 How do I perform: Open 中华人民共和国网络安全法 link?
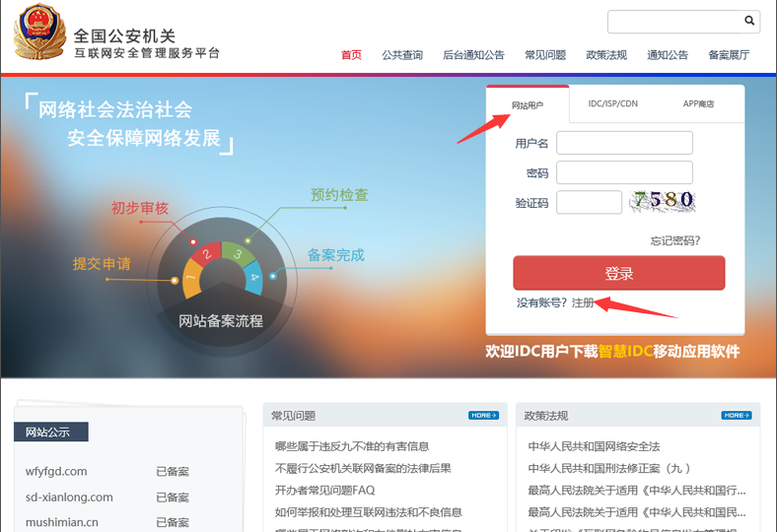coord(594,446)
